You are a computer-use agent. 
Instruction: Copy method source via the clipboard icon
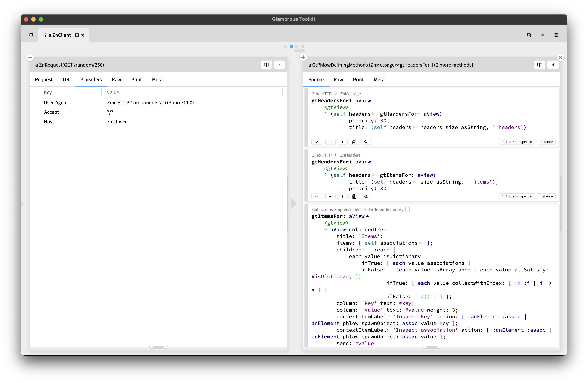pos(354,142)
